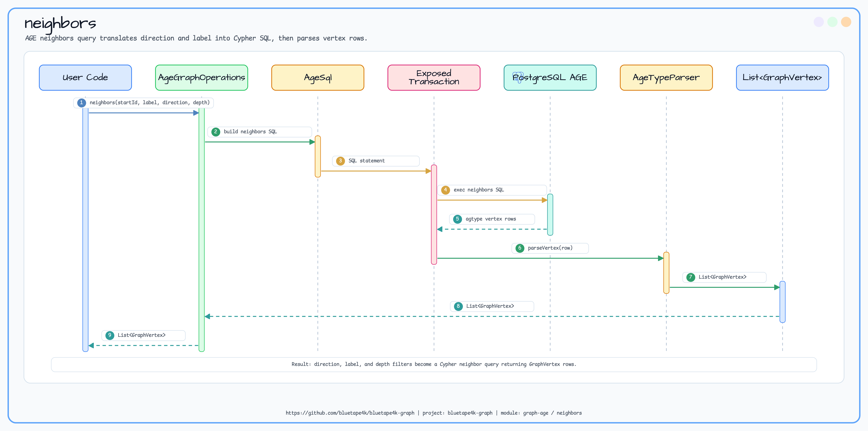This screenshot has height=431, width=868.
Task: Click step 7 'List<GraphVertex>' label
Action: coord(724,277)
